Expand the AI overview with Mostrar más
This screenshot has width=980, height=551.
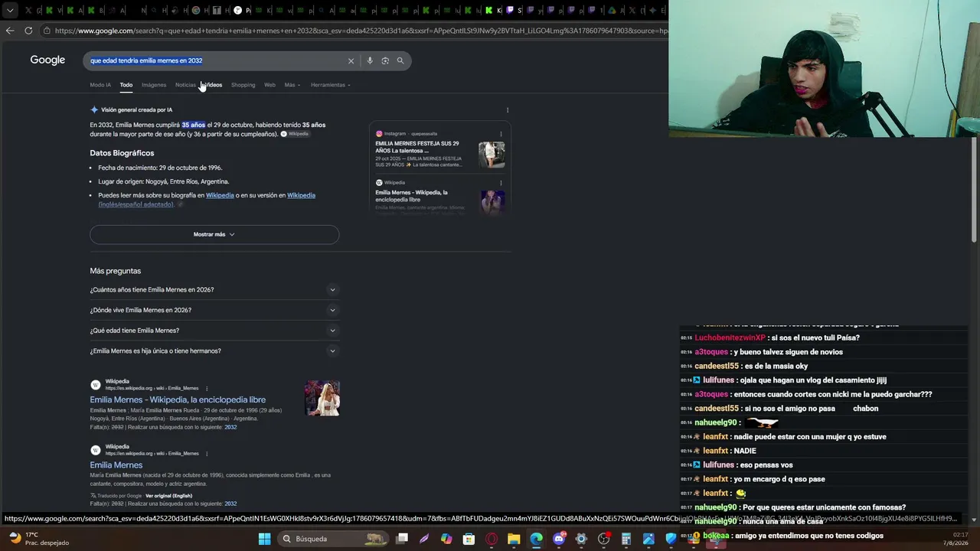(x=214, y=234)
